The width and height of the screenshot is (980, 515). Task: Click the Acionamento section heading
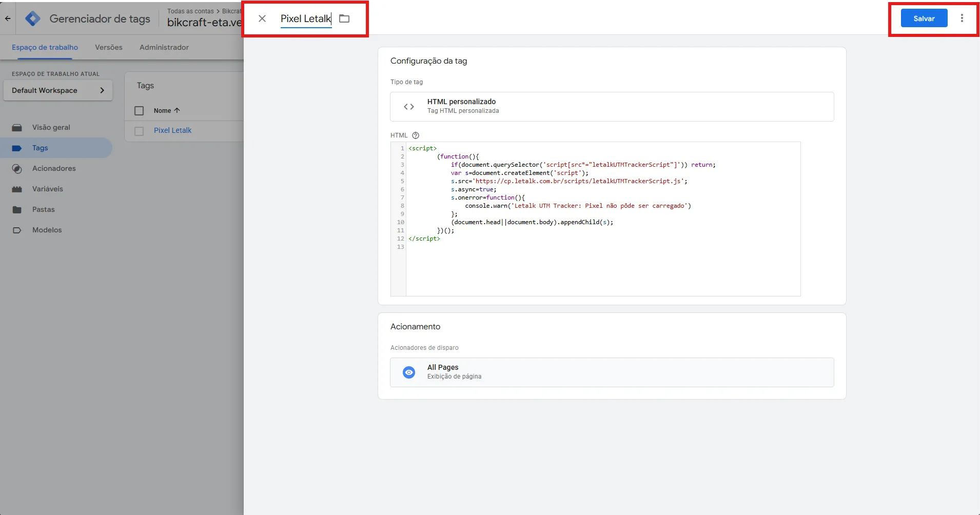[x=416, y=327]
